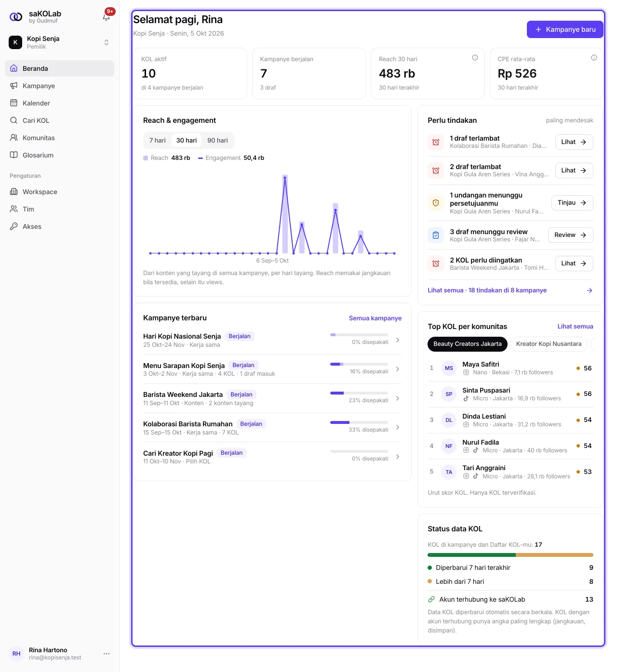Go to Beranda in the sidebar
Viewport: 617px width, 672px height.
tap(60, 68)
